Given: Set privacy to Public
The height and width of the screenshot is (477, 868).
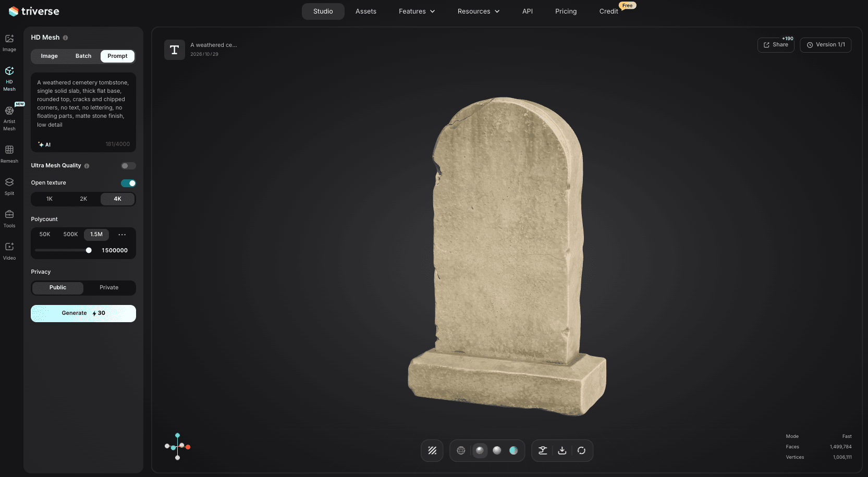Looking at the screenshot, I should pos(58,288).
